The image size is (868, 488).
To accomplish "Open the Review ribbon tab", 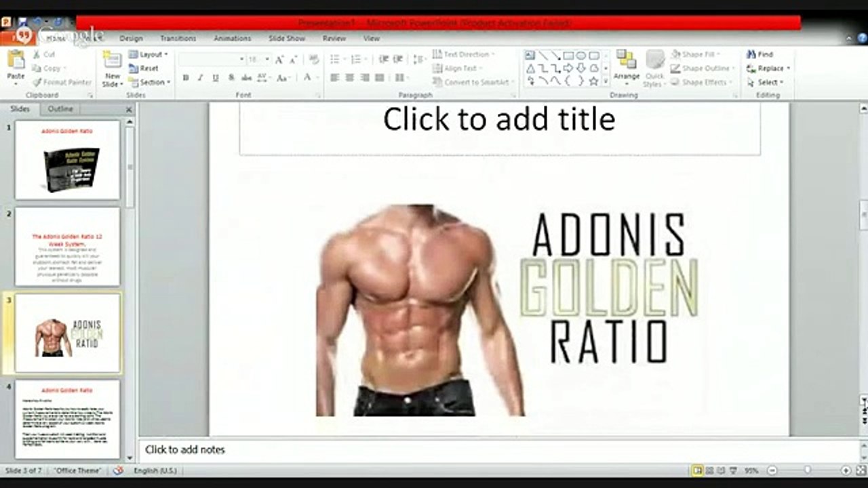I will pos(334,39).
